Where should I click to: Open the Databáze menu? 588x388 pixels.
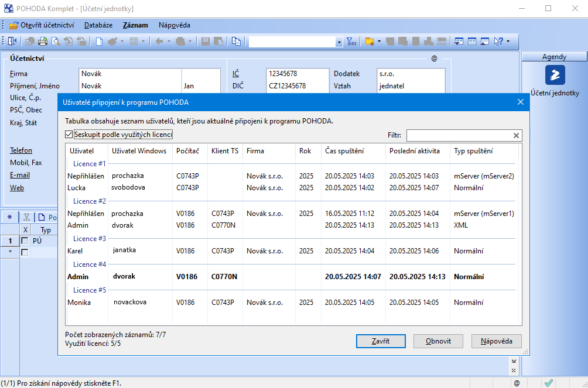click(98, 26)
